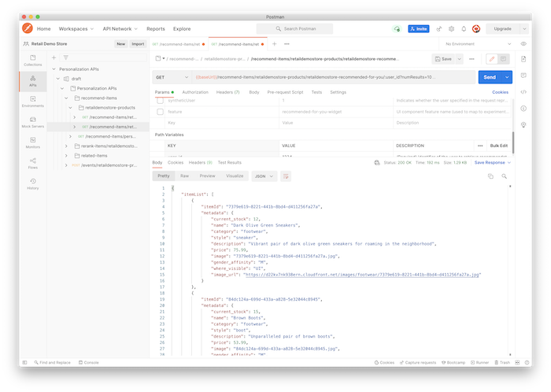Search in response body icon

(x=505, y=176)
